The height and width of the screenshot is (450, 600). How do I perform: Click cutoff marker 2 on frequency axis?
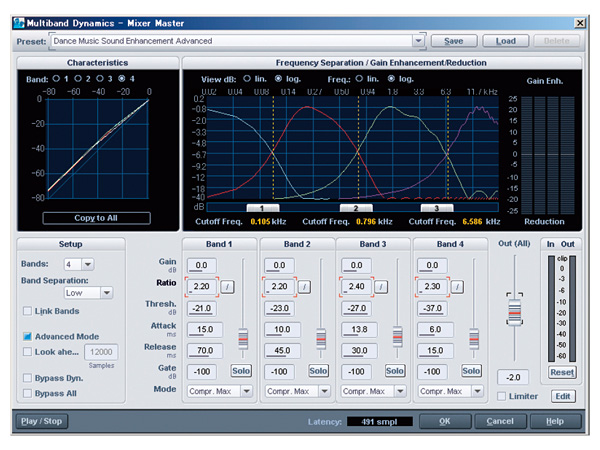click(356, 208)
